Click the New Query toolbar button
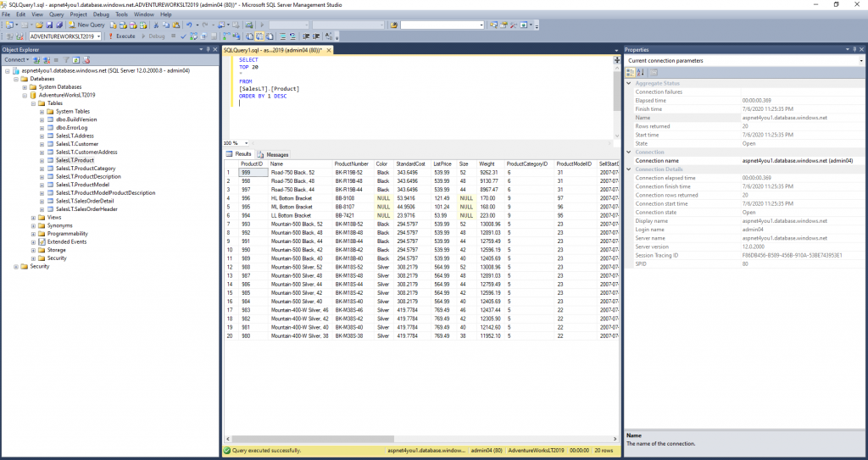The width and height of the screenshot is (868, 460). (86, 25)
